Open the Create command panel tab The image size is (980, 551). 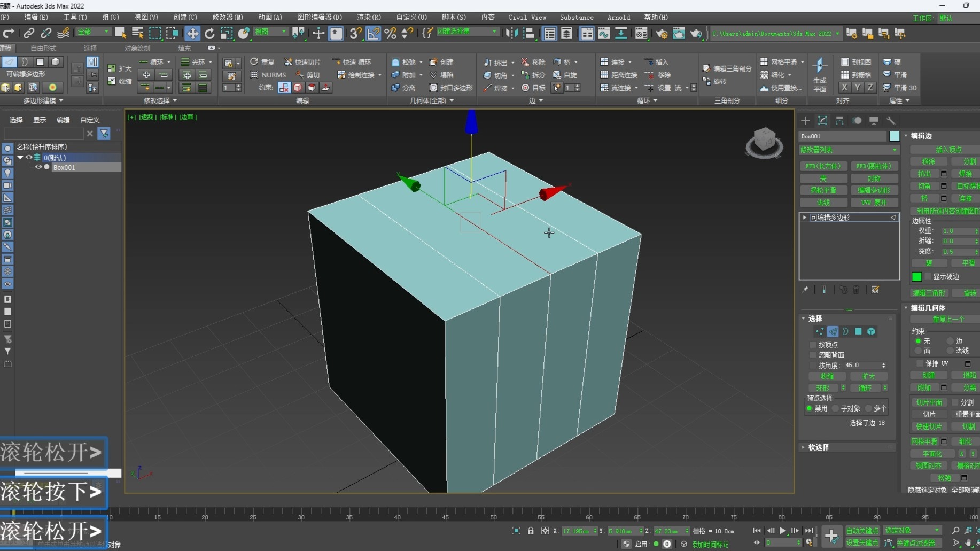[x=805, y=120]
